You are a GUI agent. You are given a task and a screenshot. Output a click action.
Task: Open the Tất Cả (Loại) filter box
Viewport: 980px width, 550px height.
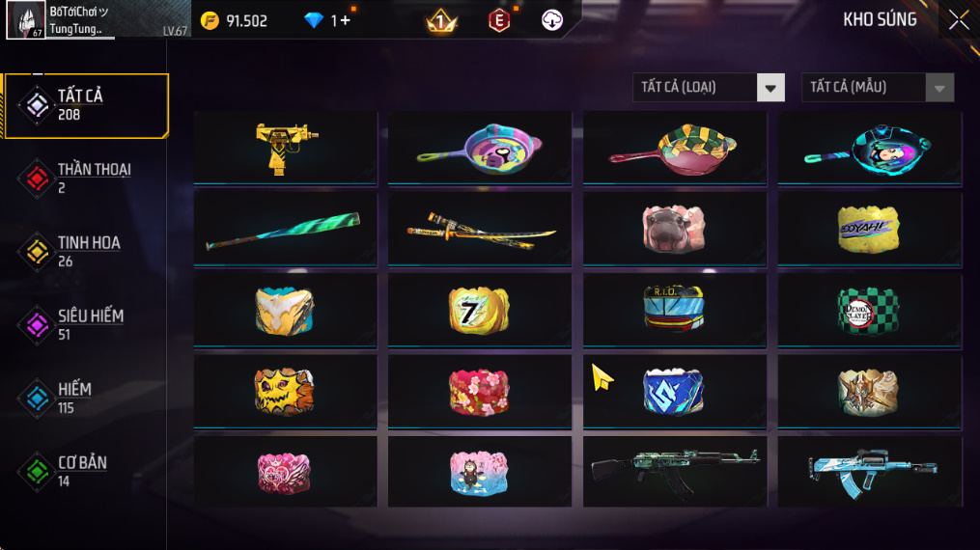pyautogui.click(x=708, y=88)
